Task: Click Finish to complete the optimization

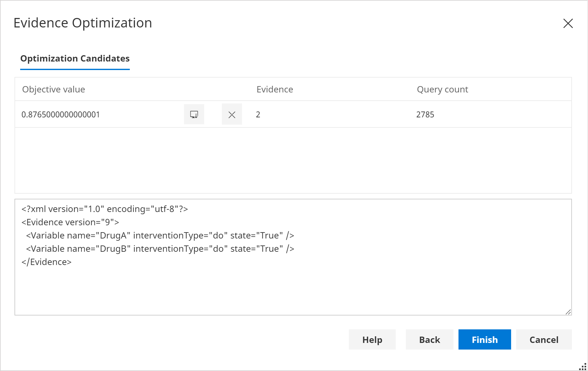Action: (x=484, y=339)
